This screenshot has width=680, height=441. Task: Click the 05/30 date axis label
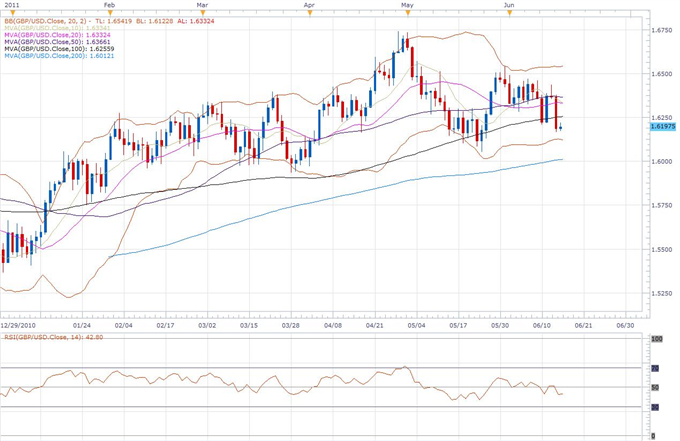pyautogui.click(x=500, y=325)
